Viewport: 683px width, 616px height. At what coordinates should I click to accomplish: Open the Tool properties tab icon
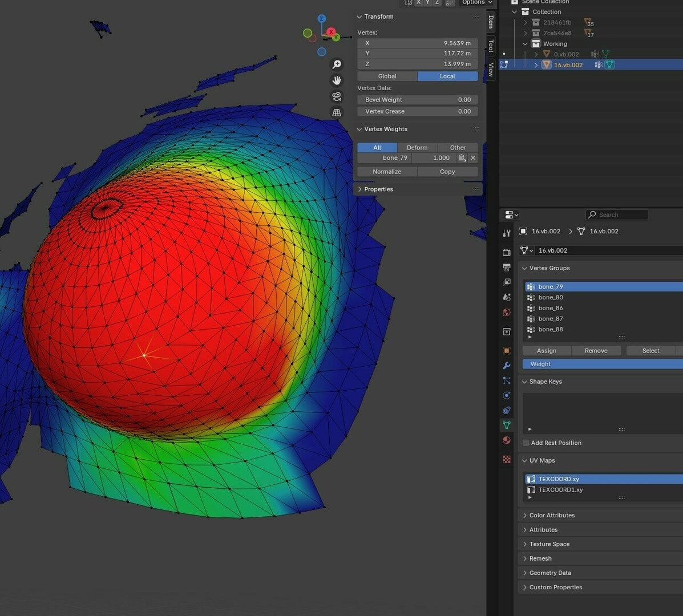click(507, 234)
